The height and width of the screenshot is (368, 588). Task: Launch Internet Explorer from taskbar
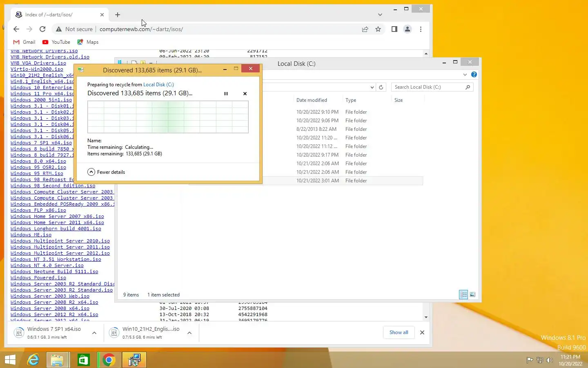point(33,360)
